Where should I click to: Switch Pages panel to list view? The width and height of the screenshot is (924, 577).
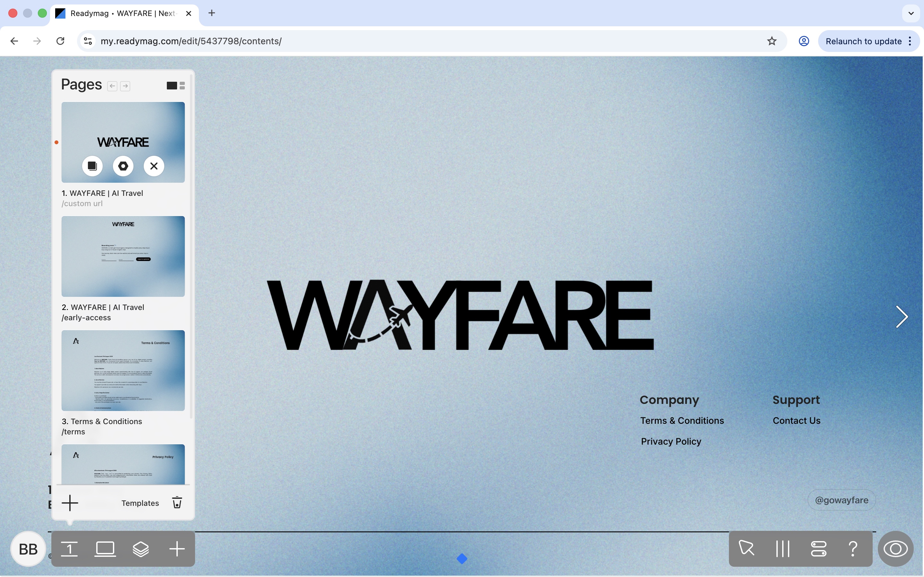pos(182,86)
